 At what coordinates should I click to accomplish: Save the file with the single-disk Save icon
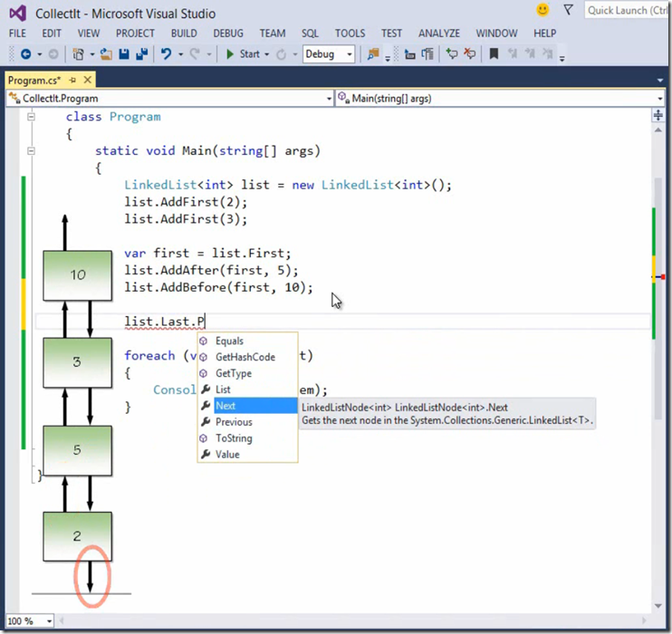click(x=124, y=54)
